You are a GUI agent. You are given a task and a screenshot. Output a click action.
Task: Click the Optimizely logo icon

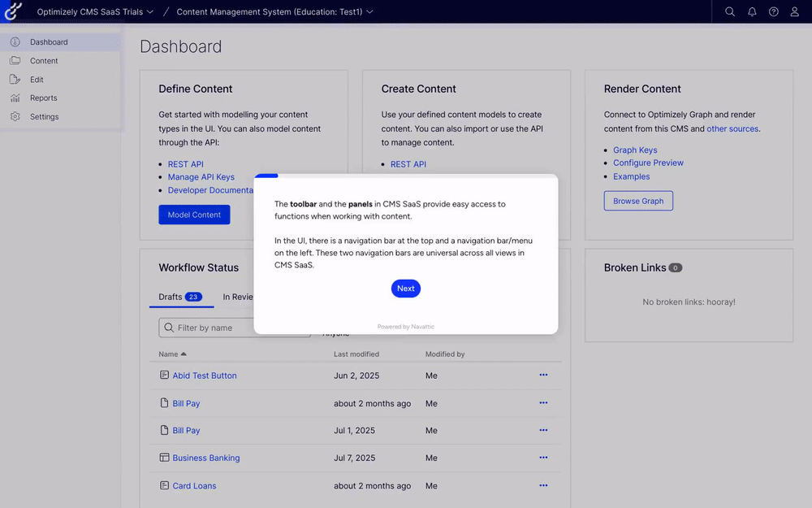12,11
